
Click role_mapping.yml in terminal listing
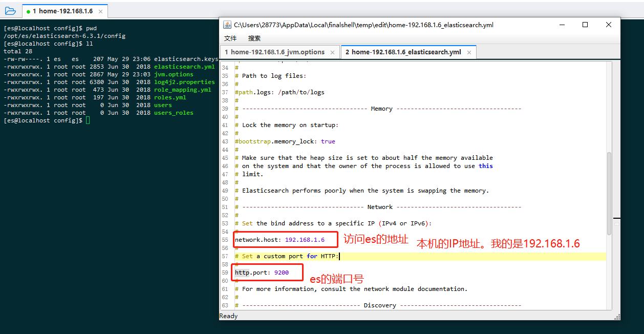coord(182,90)
